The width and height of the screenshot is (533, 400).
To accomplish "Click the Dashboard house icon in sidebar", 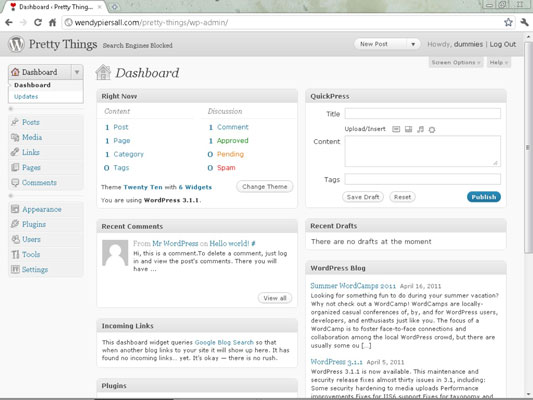I will pos(15,72).
